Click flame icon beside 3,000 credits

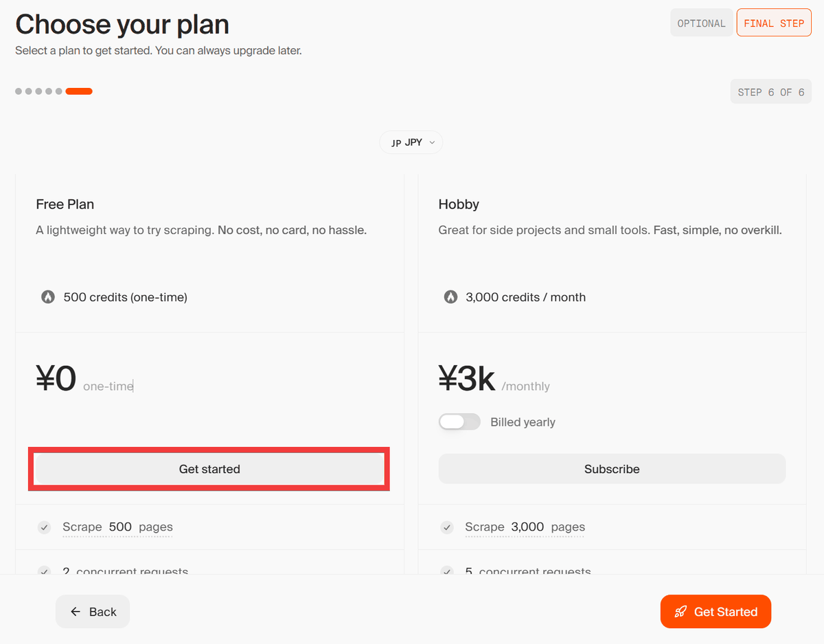[450, 297]
